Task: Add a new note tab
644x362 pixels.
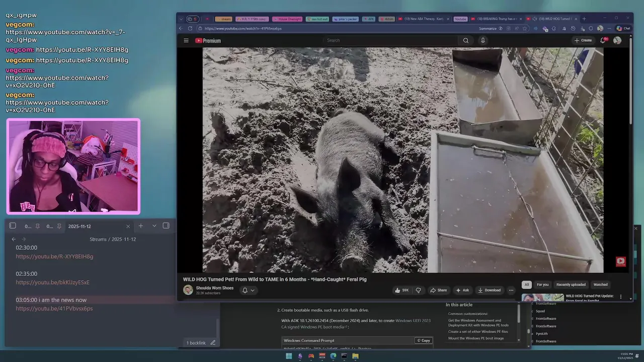Action: (x=141, y=226)
